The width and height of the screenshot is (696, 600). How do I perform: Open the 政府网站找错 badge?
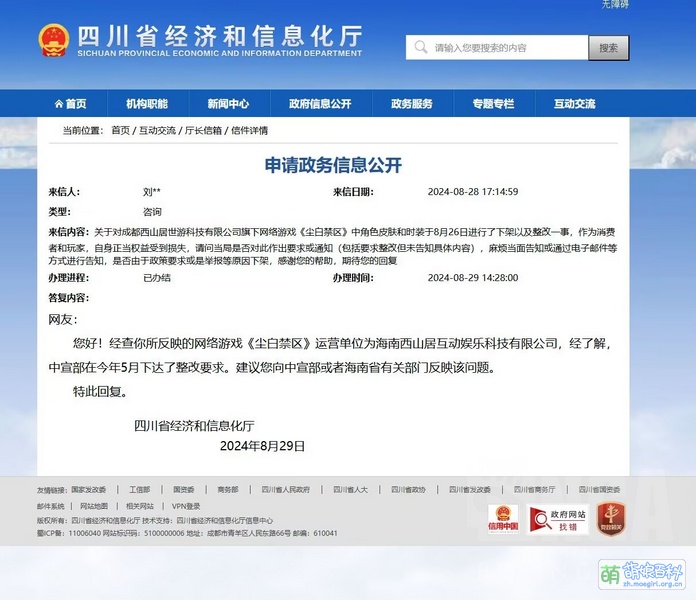click(x=558, y=519)
